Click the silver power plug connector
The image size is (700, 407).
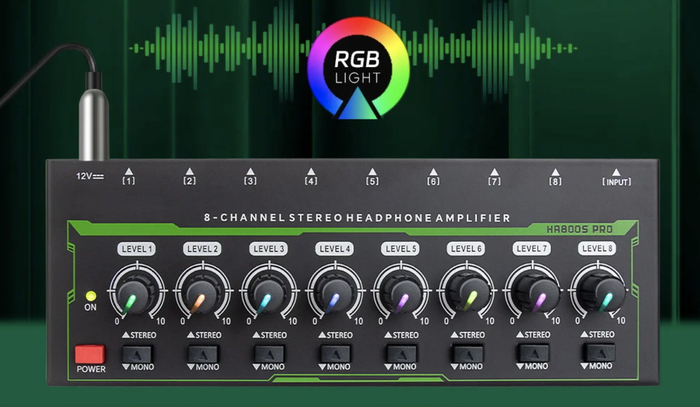[93, 126]
